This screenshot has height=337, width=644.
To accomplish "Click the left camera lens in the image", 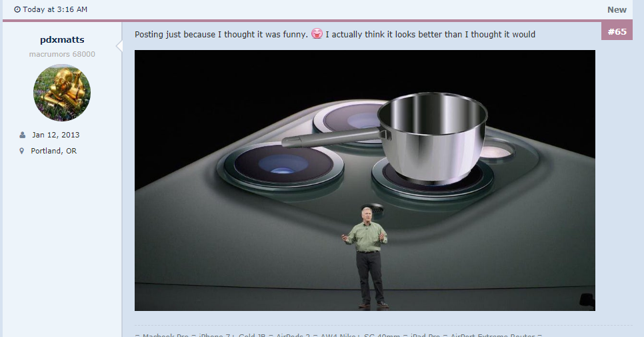I will pos(282,164).
